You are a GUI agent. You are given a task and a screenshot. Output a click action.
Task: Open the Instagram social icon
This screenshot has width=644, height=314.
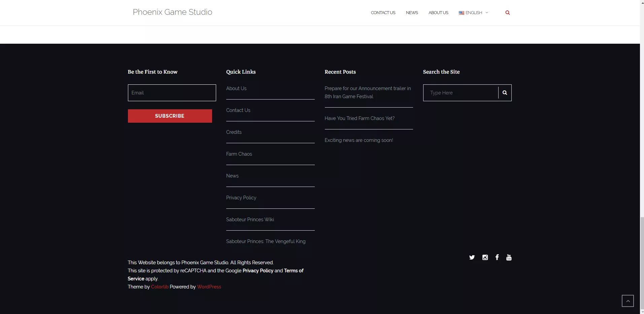tap(485, 258)
